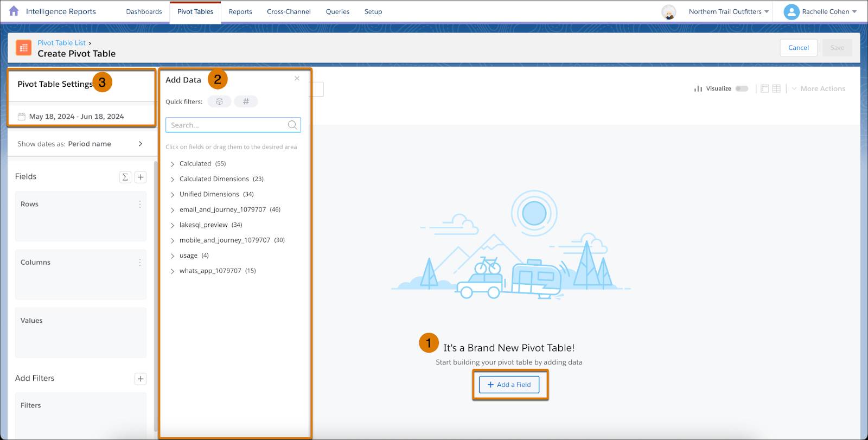Click the plus icon beside Add Filters
The image size is (868, 440).
(x=141, y=379)
